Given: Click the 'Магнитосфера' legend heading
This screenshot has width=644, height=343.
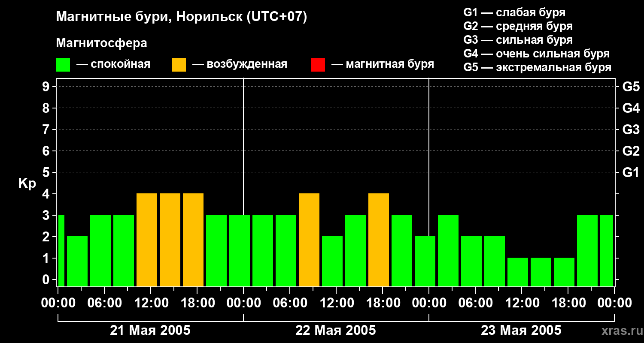Looking at the screenshot, I should click(x=101, y=43).
